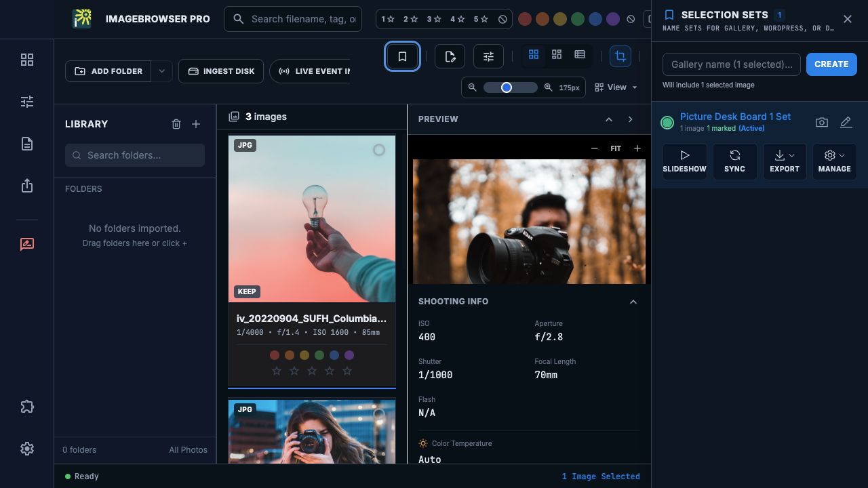Open the share/upload icon in left sidebar

(x=27, y=186)
